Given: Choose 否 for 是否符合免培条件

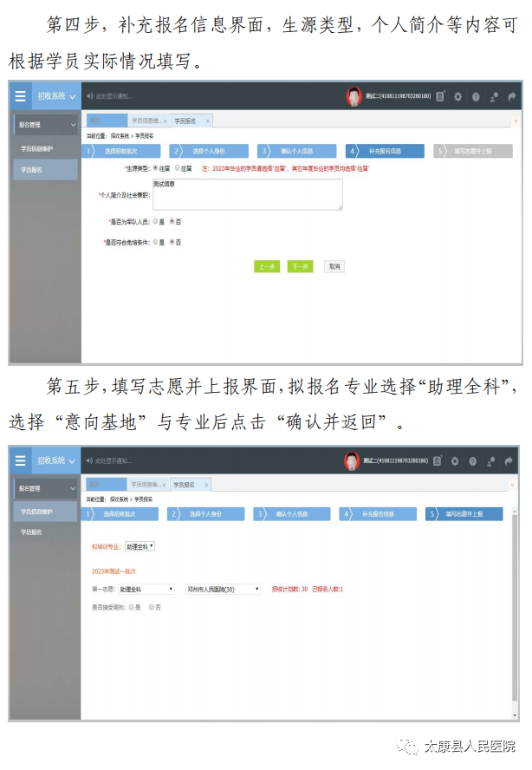Looking at the screenshot, I should (172, 242).
